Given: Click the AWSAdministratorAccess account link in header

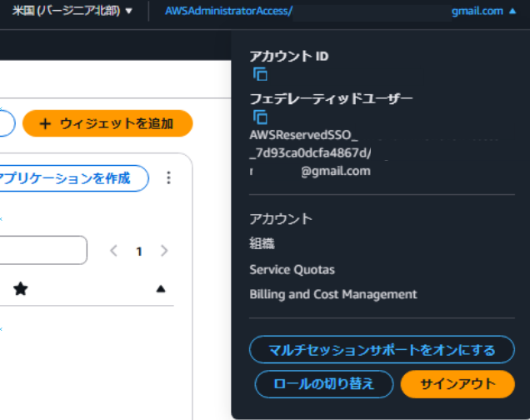Looking at the screenshot, I should click(x=228, y=11).
